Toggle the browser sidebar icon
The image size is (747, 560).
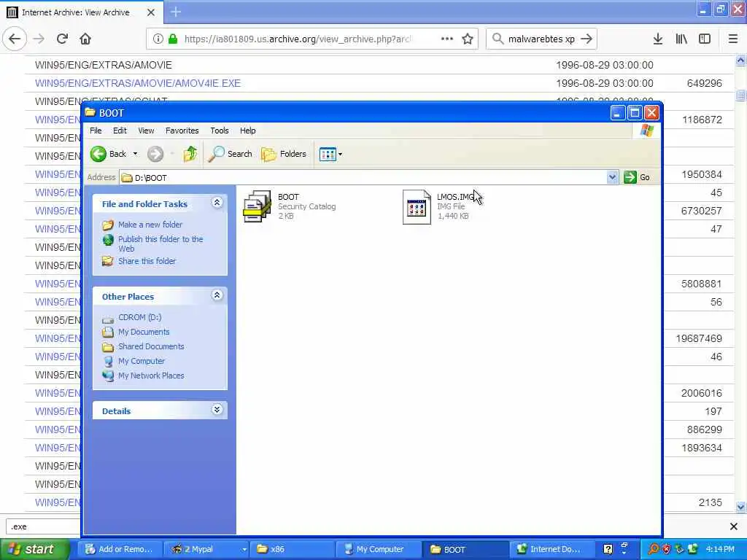point(705,39)
